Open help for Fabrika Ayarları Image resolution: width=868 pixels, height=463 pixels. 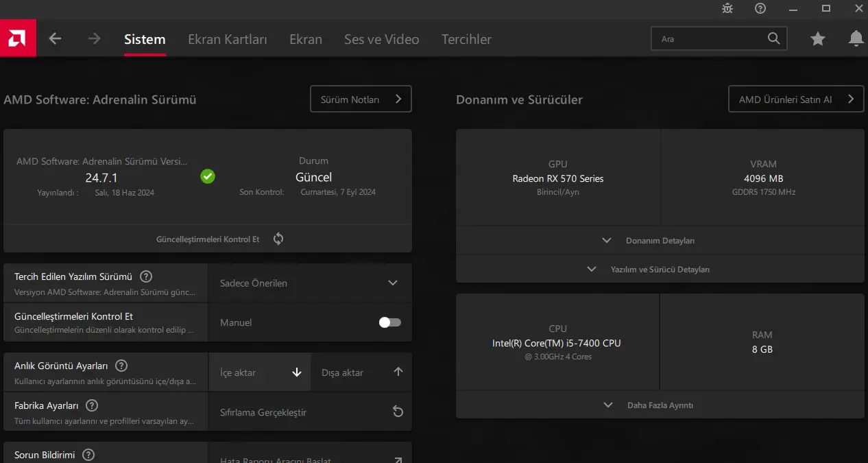pyautogui.click(x=92, y=405)
